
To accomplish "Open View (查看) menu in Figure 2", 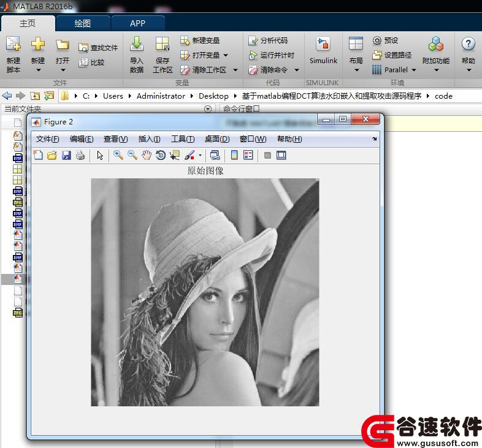I will coord(115,139).
